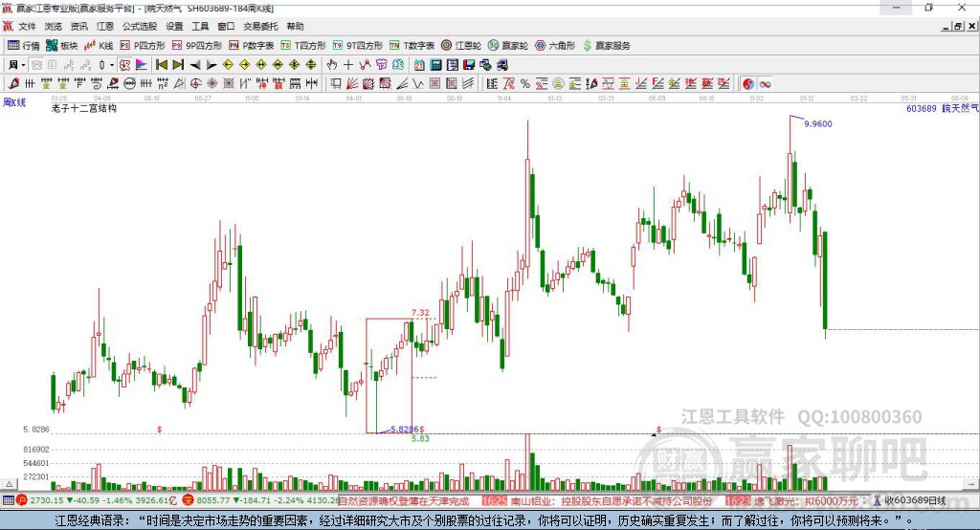Open the 9T四方形 tool
980x530 pixels.
[358, 46]
